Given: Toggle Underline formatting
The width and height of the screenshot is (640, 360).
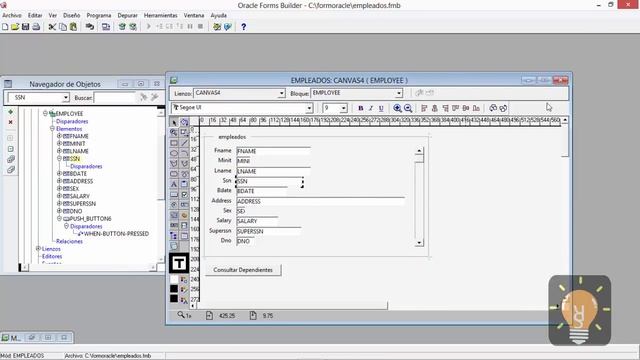Looking at the screenshot, I should pyautogui.click(x=381, y=108).
